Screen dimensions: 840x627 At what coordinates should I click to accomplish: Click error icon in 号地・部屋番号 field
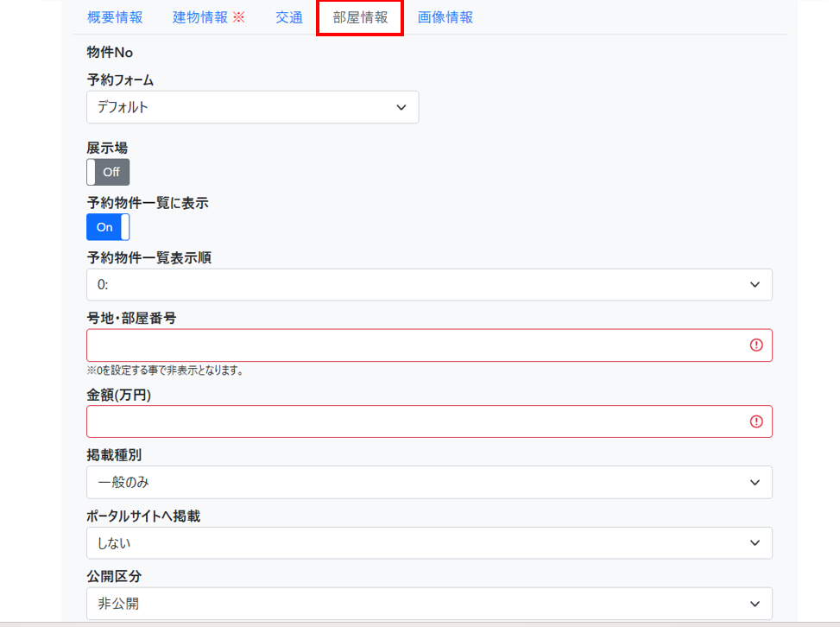(x=756, y=345)
